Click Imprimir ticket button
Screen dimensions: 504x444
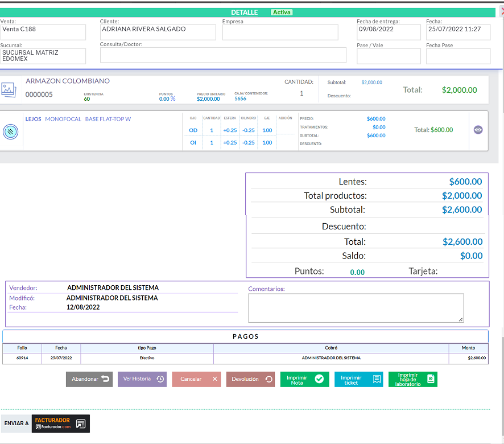359,379
